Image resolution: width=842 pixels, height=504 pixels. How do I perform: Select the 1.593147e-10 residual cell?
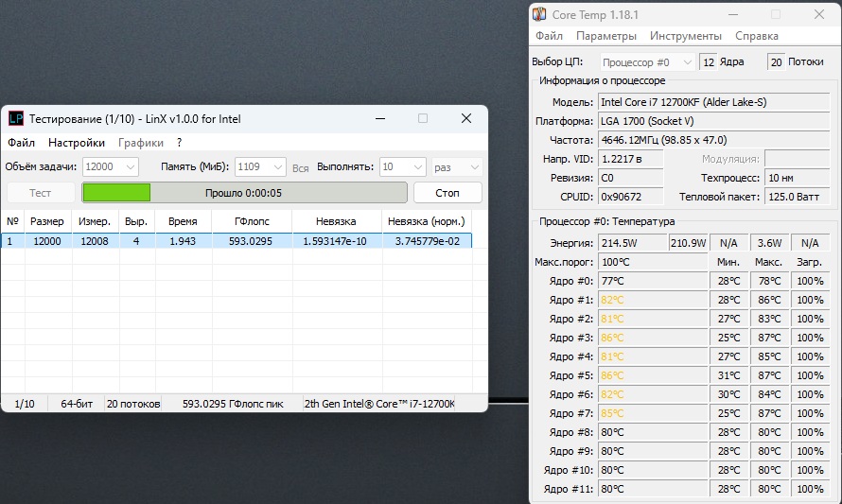[335, 241]
